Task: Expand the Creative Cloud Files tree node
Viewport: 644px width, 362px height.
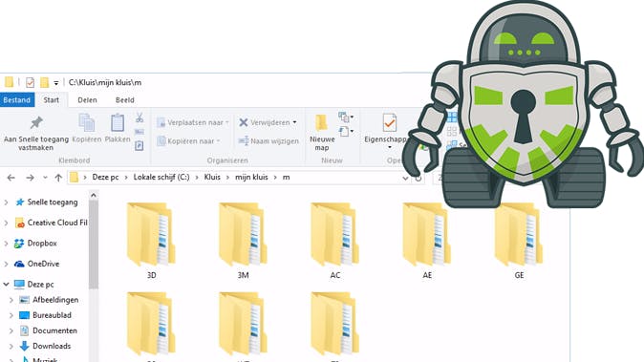Action: click(x=6, y=223)
